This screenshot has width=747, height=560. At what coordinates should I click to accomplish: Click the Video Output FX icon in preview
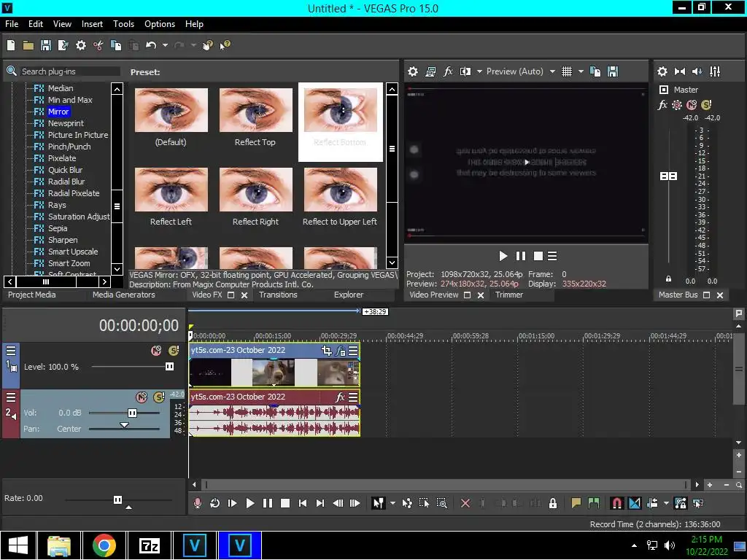click(448, 71)
